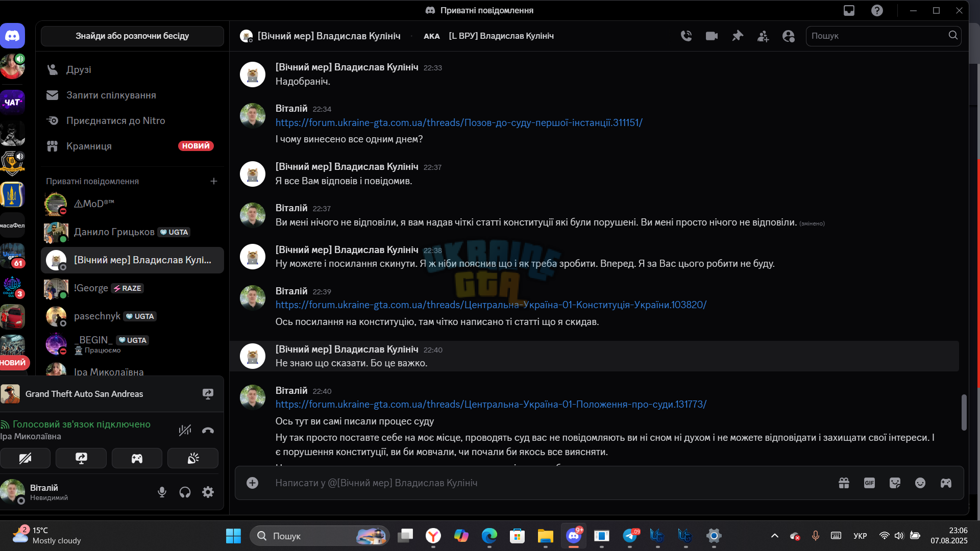Click the message input field

(551, 483)
